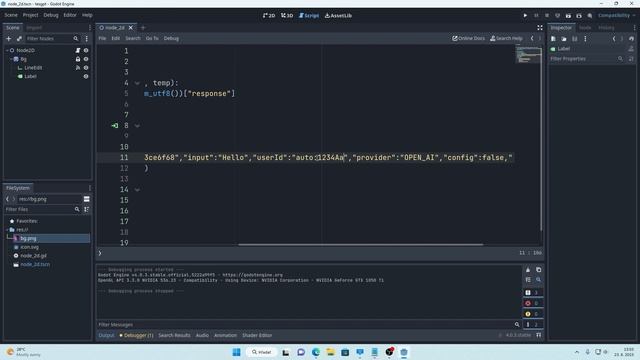
Task: Toggle error messages filter in output
Action: click(x=533, y=303)
